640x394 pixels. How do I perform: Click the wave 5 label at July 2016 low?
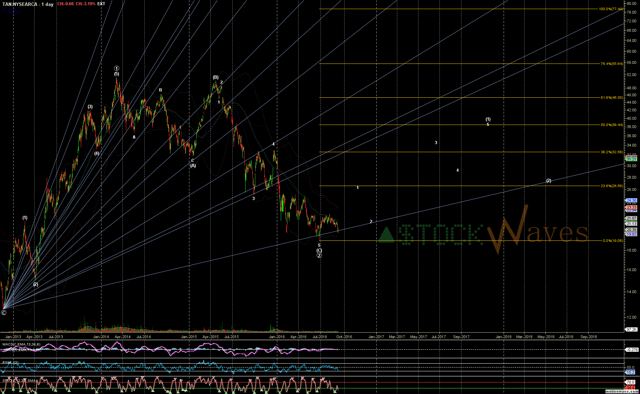coord(319,245)
